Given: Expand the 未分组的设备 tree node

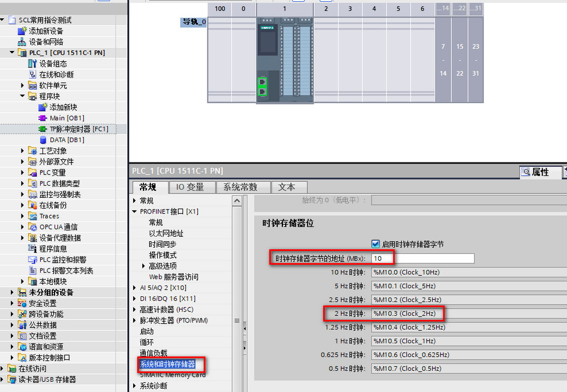Looking at the screenshot, I should point(12,292).
